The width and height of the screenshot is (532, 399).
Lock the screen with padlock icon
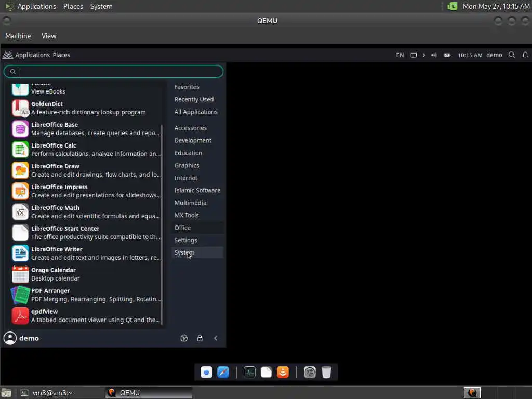(200, 338)
